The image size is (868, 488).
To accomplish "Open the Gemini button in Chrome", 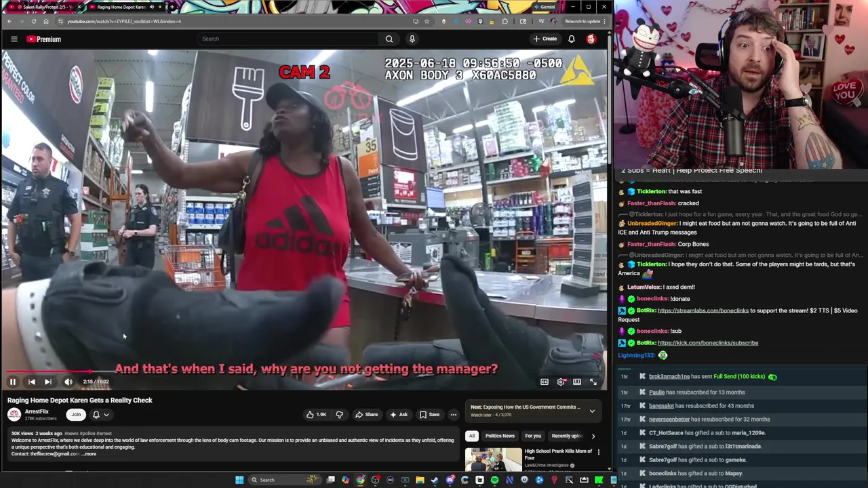I will [544, 7].
